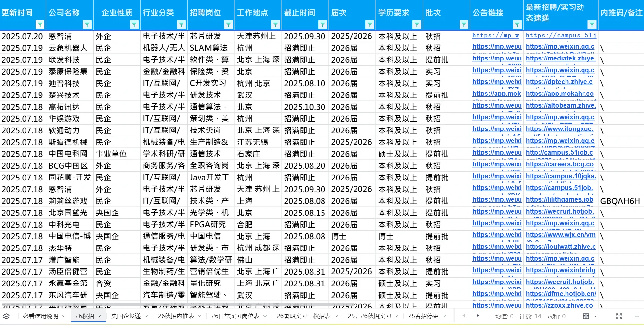
Task: Select the 石家庄 work location cell
Action: point(258,154)
